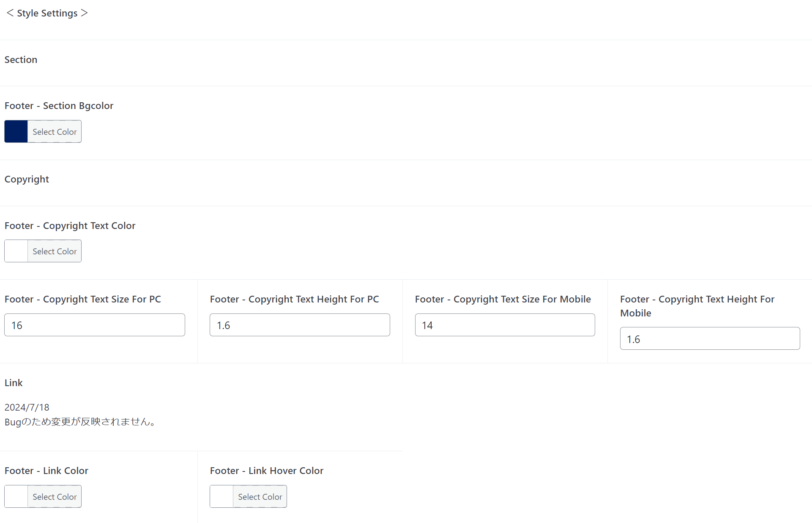Open Select Color for Copyright Text Color

pyautogui.click(x=55, y=251)
